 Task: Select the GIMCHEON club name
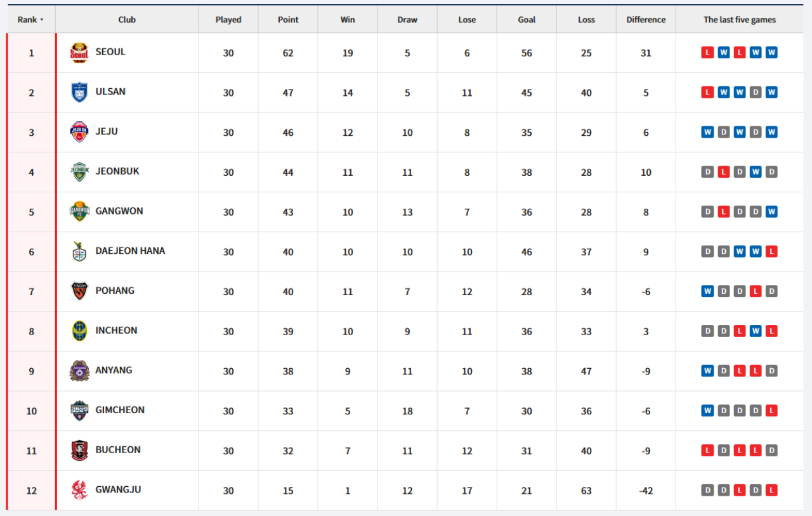120,410
